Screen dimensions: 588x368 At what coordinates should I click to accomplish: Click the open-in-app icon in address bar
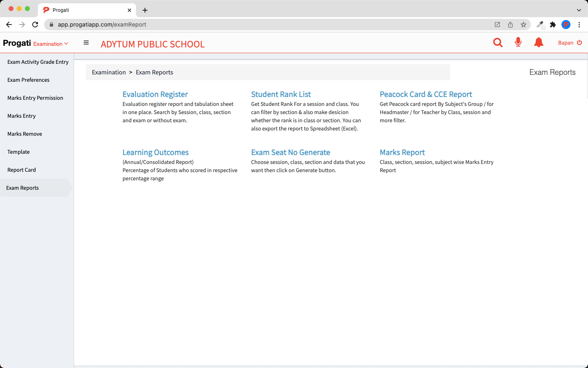click(497, 25)
